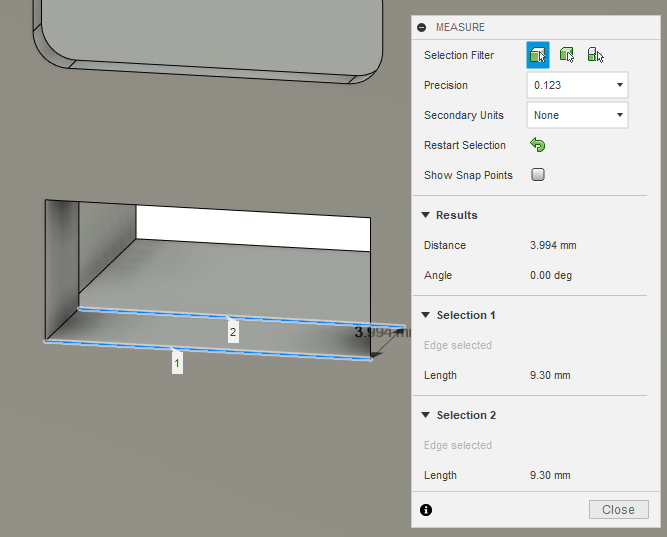This screenshot has height=537, width=667.
Task: Click the MEASURE panel title
Action: coord(460,28)
